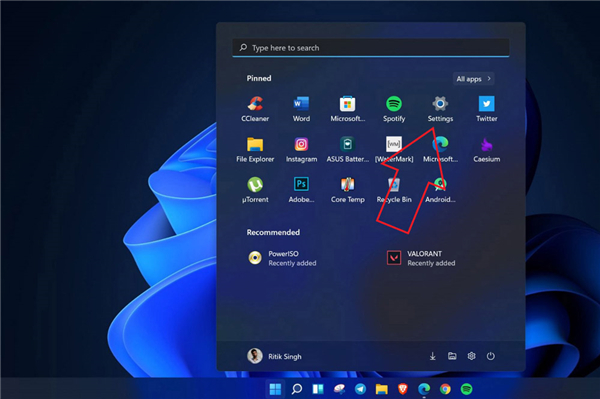This screenshot has width=600, height=399.
Task: Open File Explorer from pinned apps
Action: point(255,150)
